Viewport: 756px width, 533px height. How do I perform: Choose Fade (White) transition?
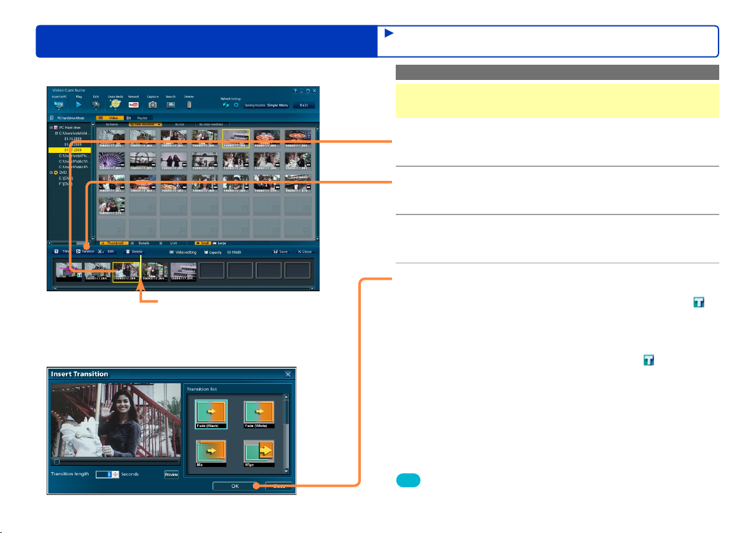(x=259, y=414)
